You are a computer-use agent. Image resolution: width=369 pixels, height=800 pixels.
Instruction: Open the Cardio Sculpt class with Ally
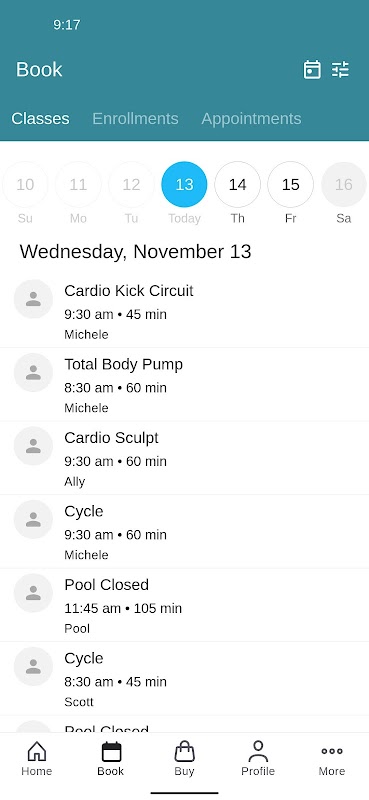(x=184, y=458)
